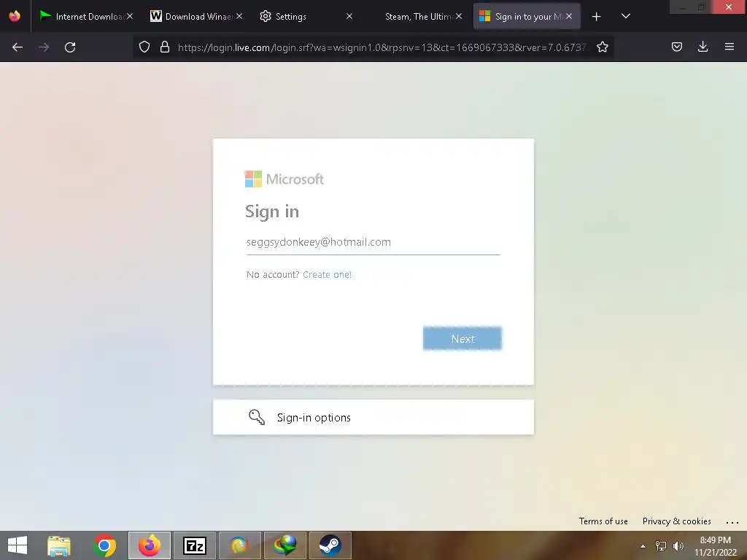Reload the current page
747x560 pixels.
click(x=70, y=47)
